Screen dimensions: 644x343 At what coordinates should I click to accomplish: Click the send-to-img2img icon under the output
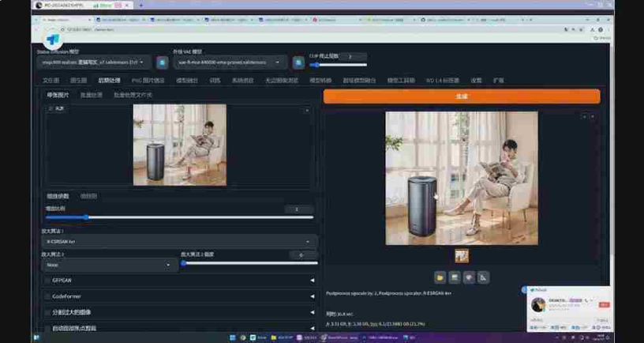tap(455, 277)
